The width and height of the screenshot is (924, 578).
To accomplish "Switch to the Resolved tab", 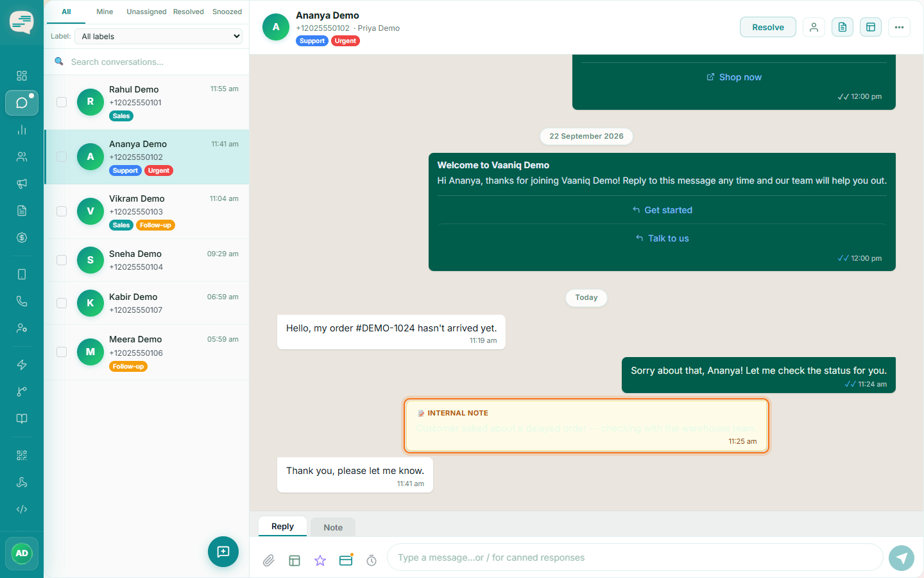I will point(189,12).
